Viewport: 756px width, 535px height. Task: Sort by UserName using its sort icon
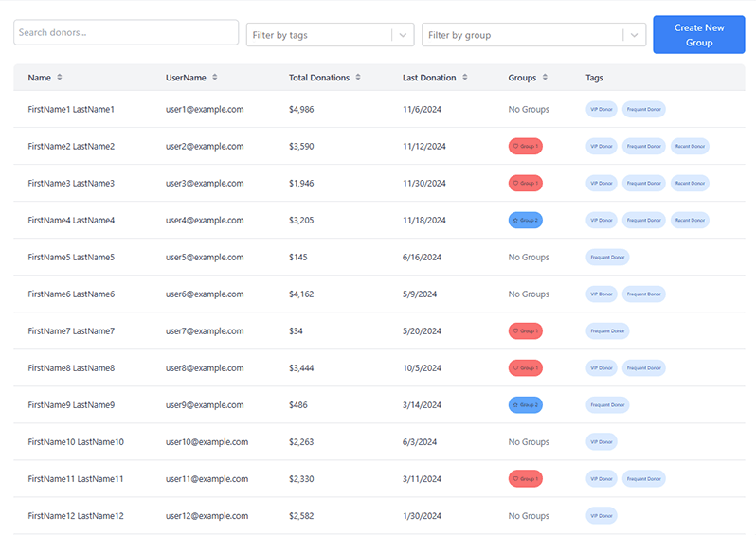pyautogui.click(x=215, y=78)
